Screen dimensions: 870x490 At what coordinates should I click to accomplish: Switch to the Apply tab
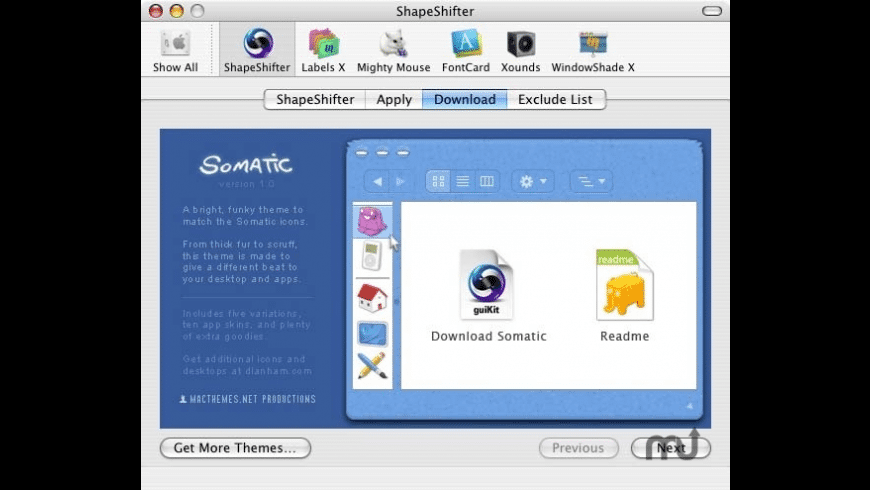394,99
